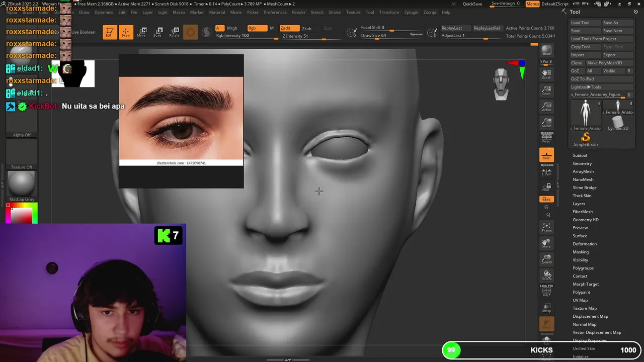
Task: Click the Tool palette pin icon
Action: [636, 12]
